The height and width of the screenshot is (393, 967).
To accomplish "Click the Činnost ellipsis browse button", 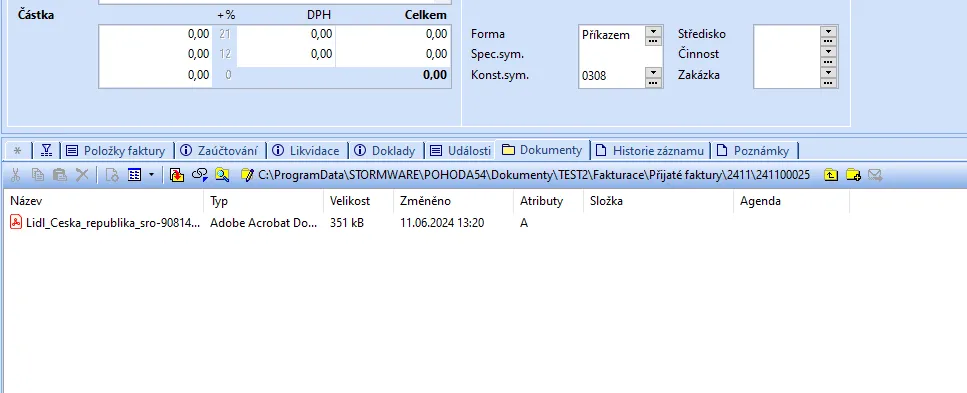I will 829,61.
